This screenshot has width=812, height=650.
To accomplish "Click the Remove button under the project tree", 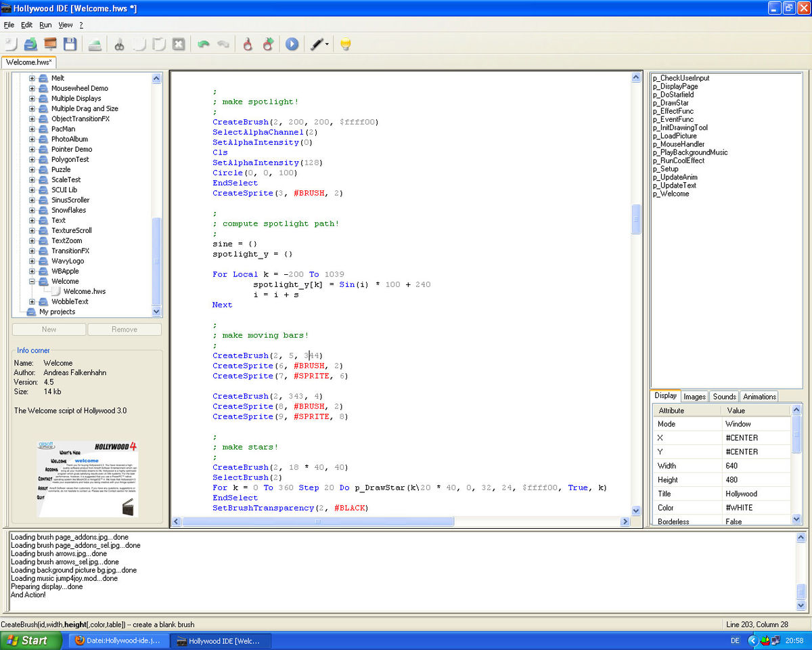I will 125,329.
